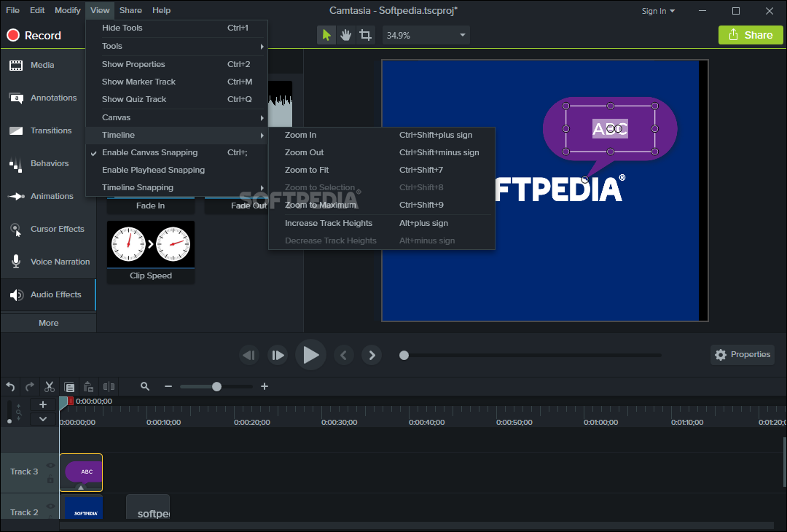
Task: Click the step forward frame button
Action: [x=278, y=356]
